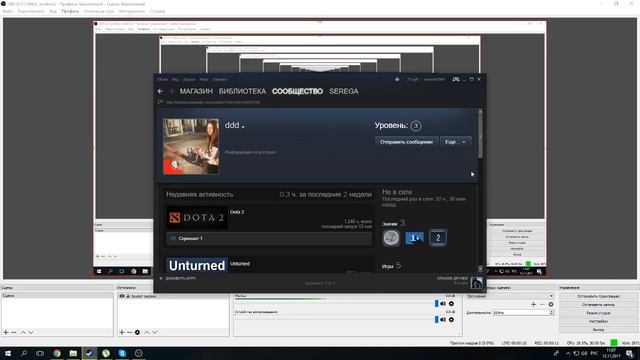Open source properties gear in Sources panel
The height and width of the screenshot is (360, 640).
point(138,332)
